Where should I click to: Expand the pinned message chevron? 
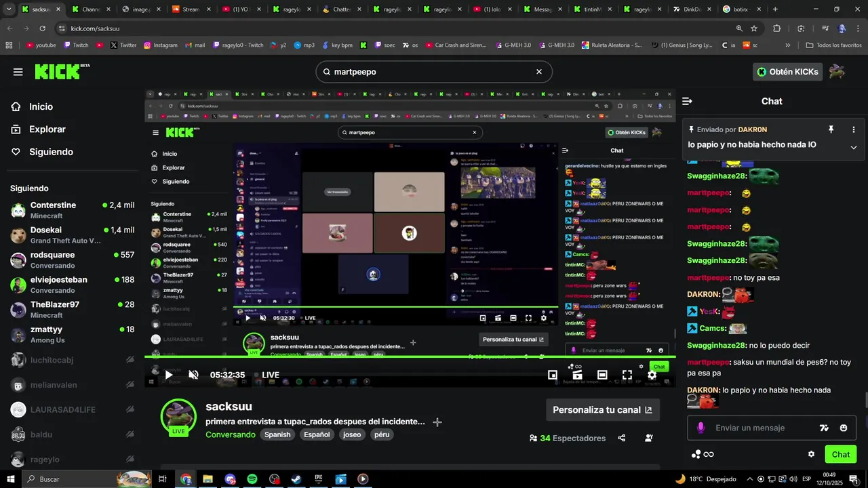pyautogui.click(x=854, y=147)
